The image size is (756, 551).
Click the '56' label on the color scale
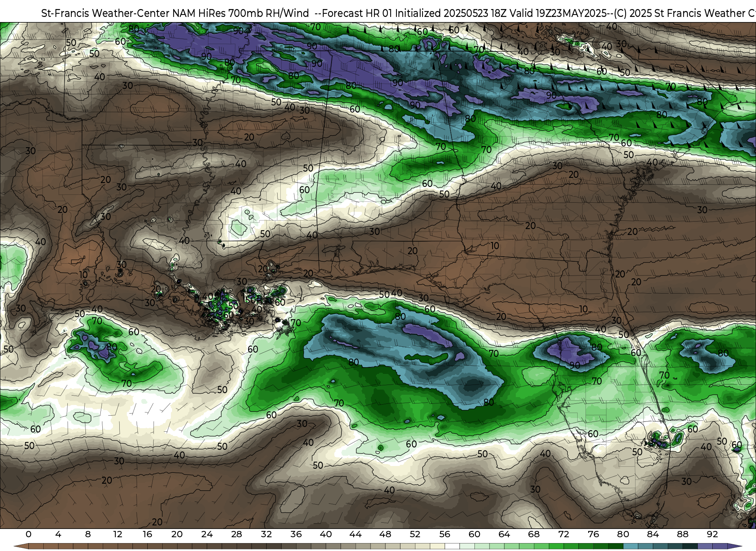click(445, 534)
